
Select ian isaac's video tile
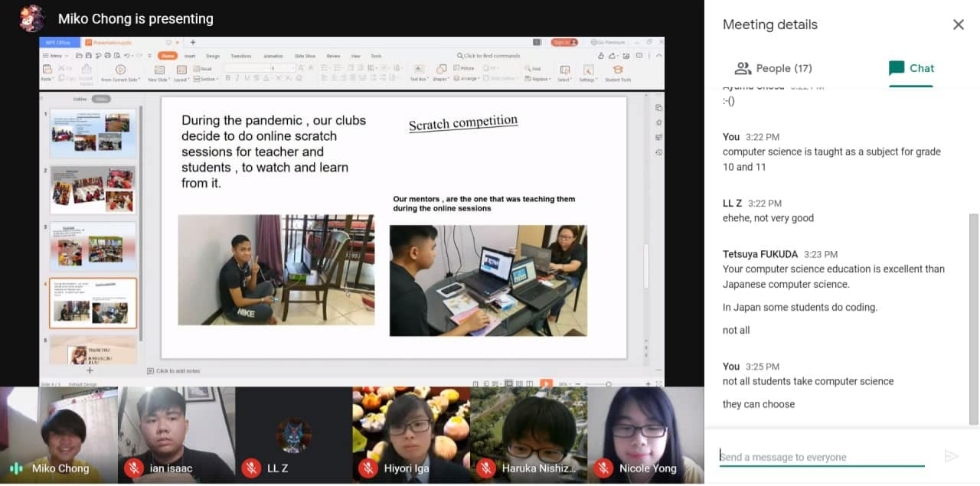point(176,435)
